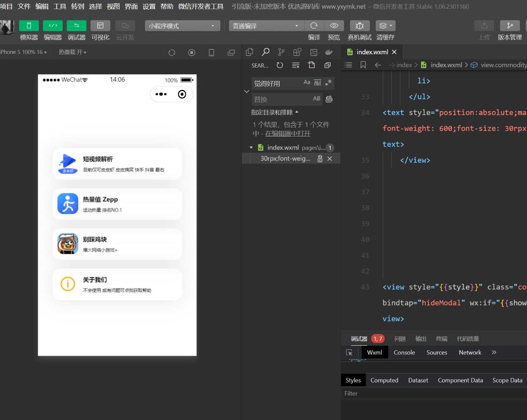
Task: Collapse the index.wxml search result tree
Action: click(x=251, y=148)
